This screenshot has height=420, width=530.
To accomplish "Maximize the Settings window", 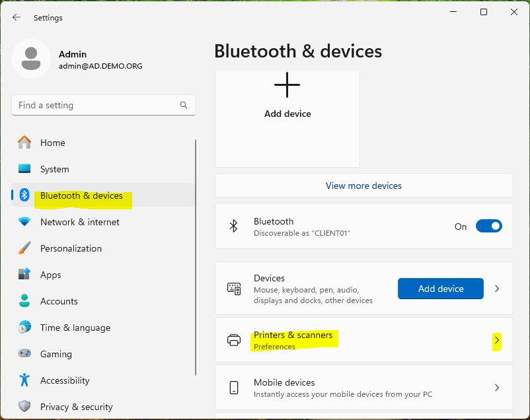I will coord(484,12).
